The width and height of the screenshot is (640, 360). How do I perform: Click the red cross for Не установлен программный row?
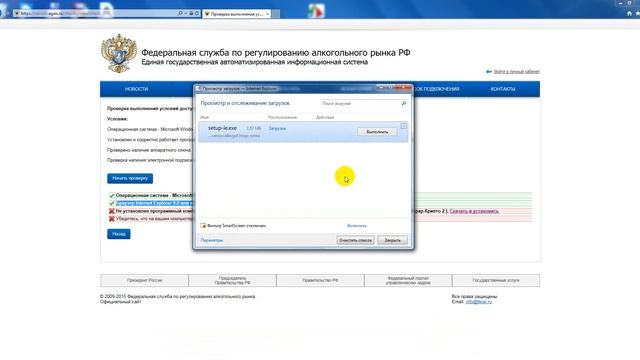111,211
